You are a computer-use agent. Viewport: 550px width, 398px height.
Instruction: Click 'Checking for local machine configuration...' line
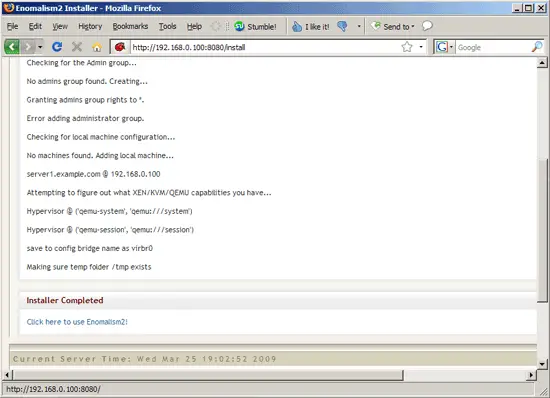[x=101, y=137]
